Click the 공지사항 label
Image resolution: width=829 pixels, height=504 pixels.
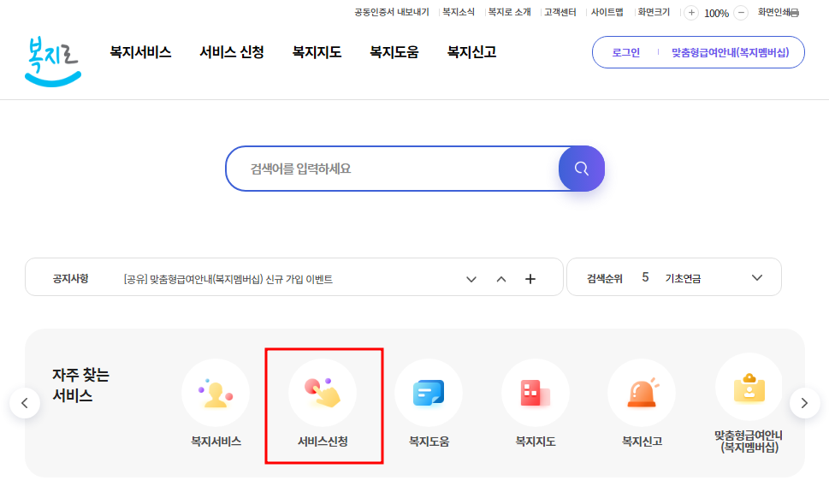70,279
